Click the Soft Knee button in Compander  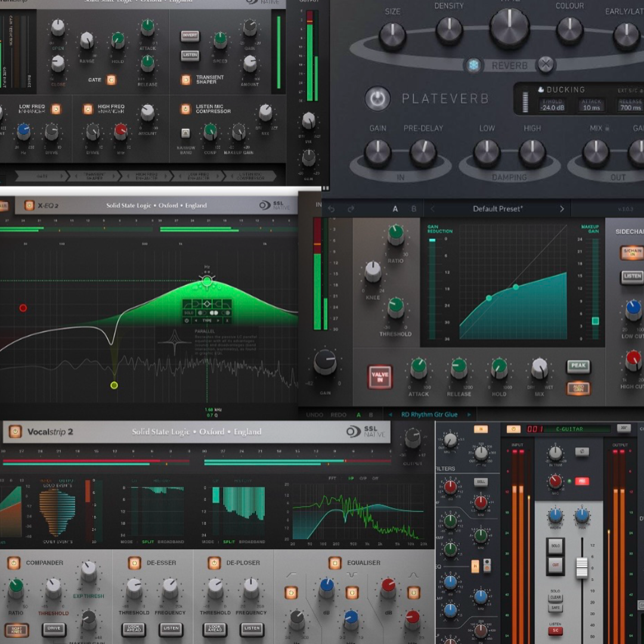17,630
